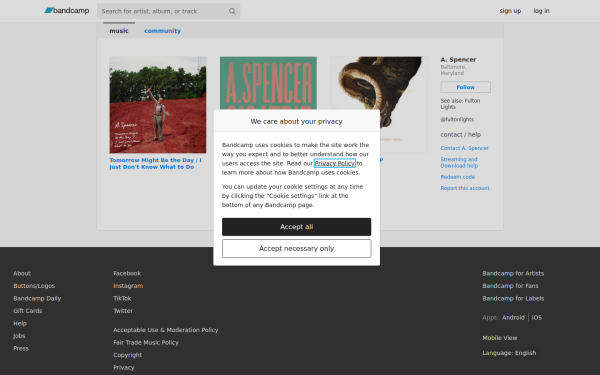The image size is (600, 375).
Task: Open the sign up link
Action: click(510, 11)
